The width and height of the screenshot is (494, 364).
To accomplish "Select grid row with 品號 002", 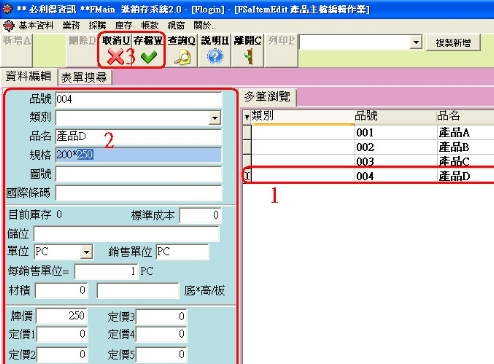I will pos(368,147).
